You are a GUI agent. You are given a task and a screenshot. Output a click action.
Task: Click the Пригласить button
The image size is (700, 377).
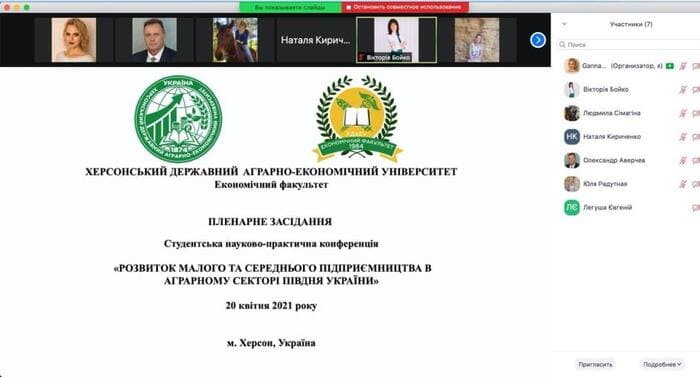[x=595, y=364]
